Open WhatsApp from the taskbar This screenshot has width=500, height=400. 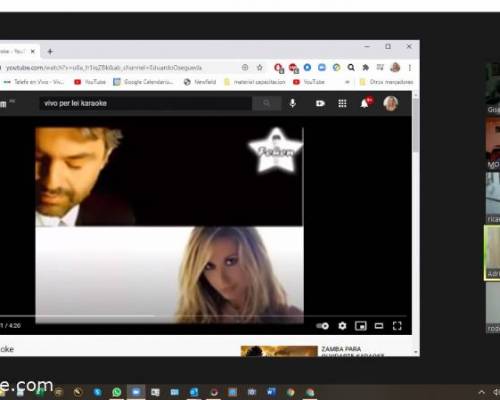click(117, 392)
